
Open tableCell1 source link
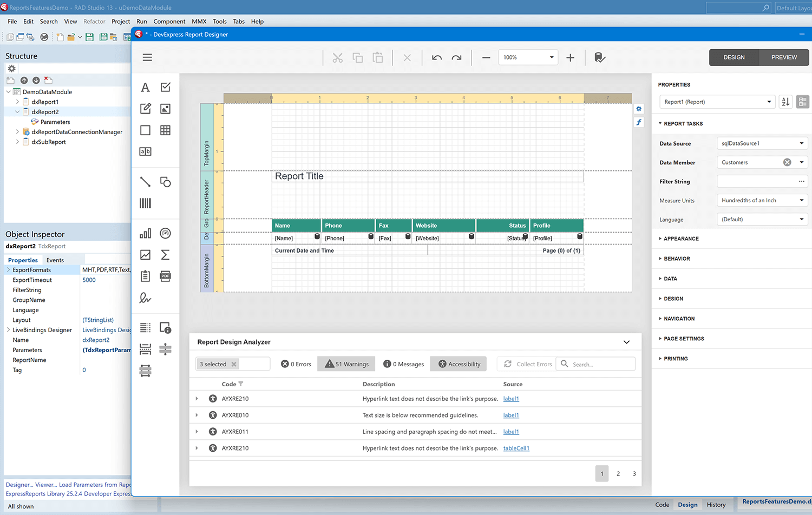point(516,448)
